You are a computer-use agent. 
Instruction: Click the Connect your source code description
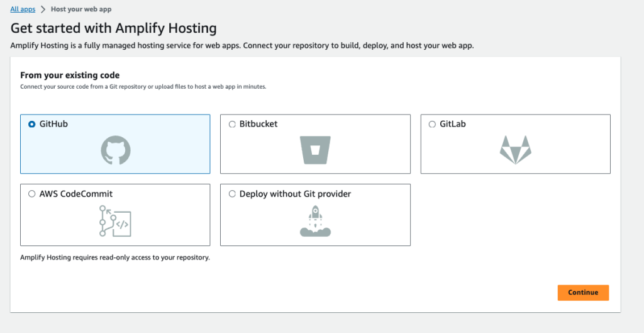click(143, 87)
